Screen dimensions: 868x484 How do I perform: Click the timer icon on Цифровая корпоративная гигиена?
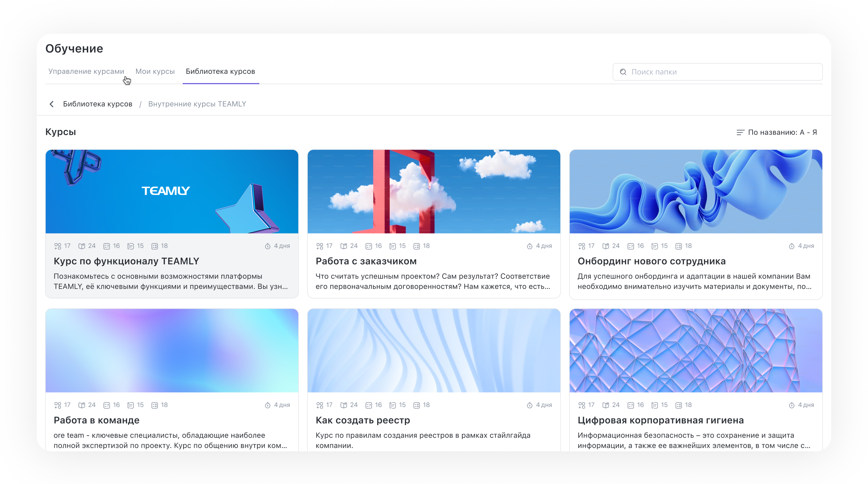click(x=792, y=405)
